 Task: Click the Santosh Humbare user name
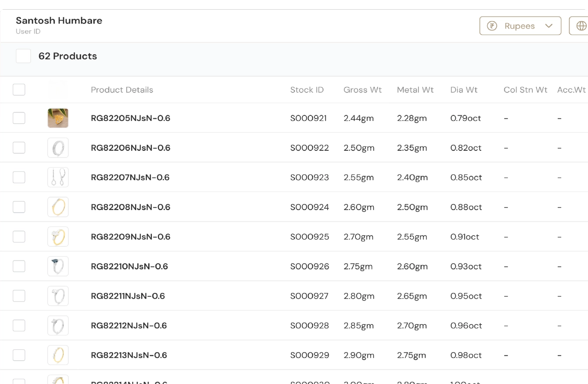click(x=59, y=21)
